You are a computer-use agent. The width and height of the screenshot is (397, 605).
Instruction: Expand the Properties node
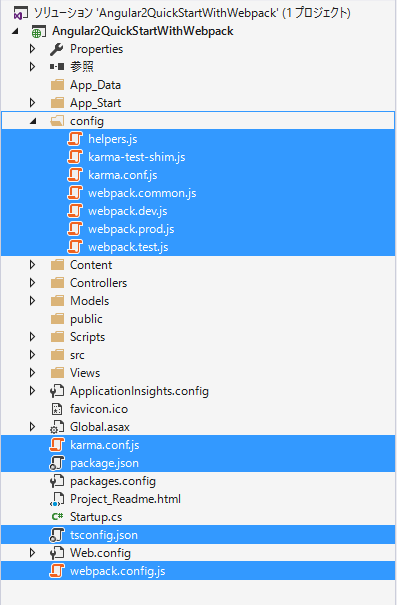pos(33,49)
